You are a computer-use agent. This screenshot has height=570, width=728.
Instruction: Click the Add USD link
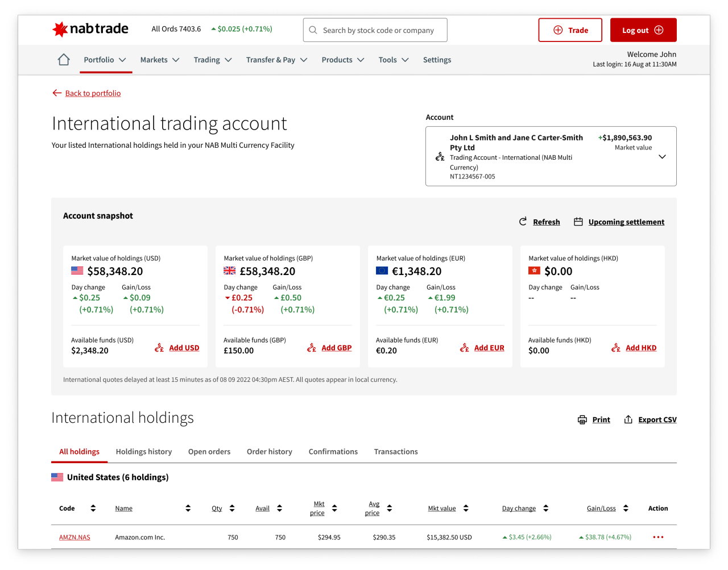[184, 348]
